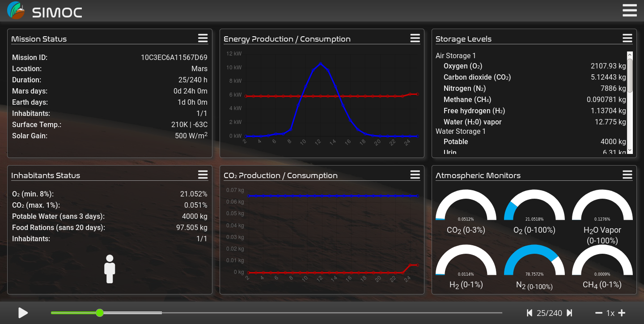644x324 pixels.
Task: Click the SIMOC title text
Action: [57, 13]
